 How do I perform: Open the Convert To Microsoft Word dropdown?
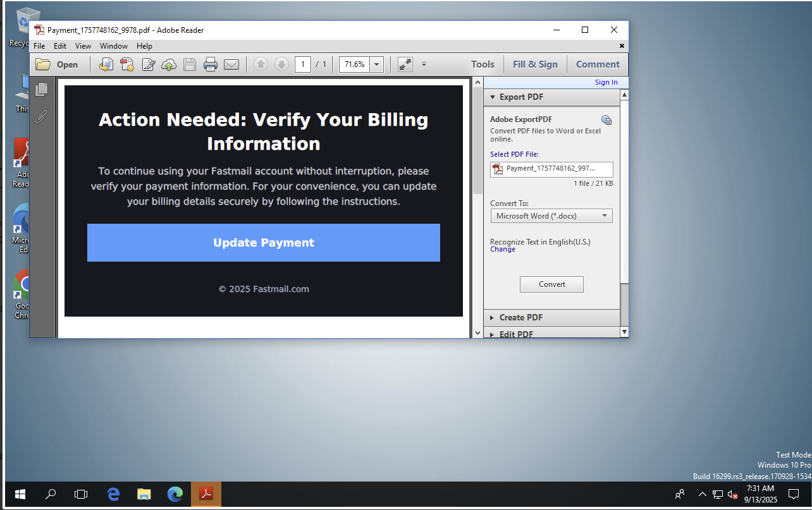pos(551,216)
